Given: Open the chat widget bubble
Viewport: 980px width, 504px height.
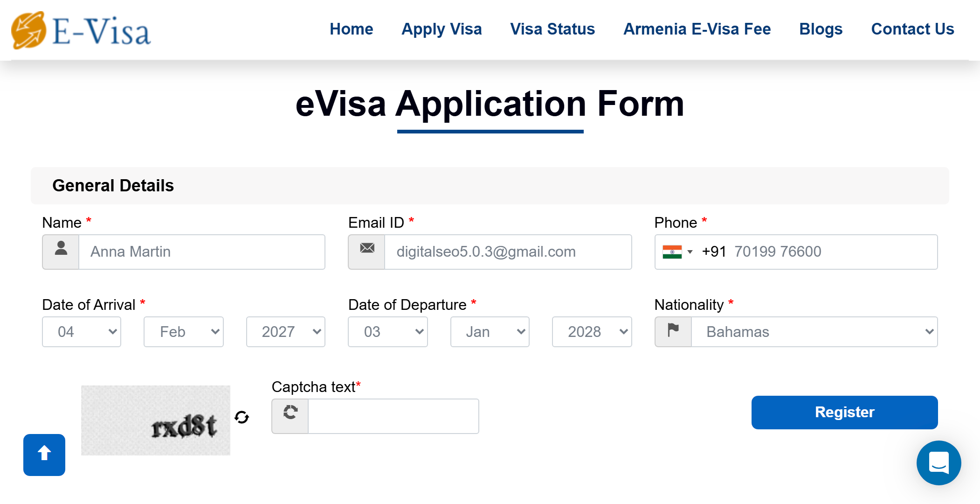Looking at the screenshot, I should click(938, 462).
